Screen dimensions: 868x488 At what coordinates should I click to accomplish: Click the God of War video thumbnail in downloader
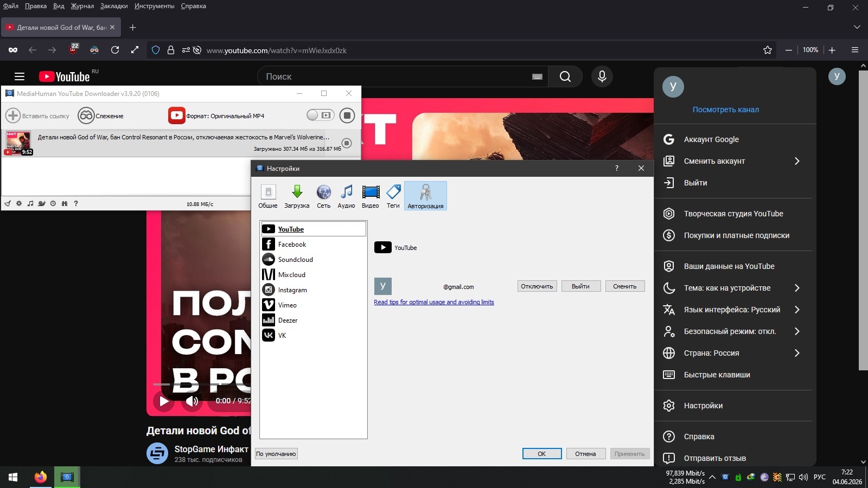point(18,143)
